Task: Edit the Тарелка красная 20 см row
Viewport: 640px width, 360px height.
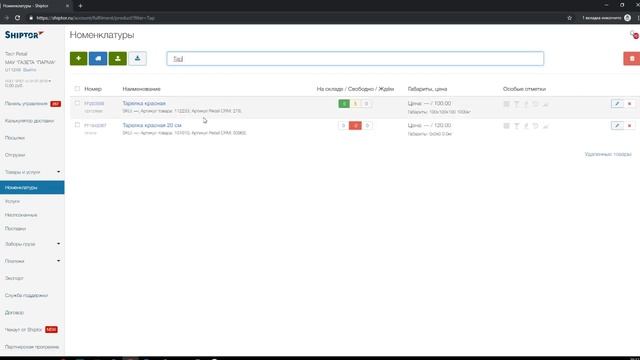Action: 617,125
